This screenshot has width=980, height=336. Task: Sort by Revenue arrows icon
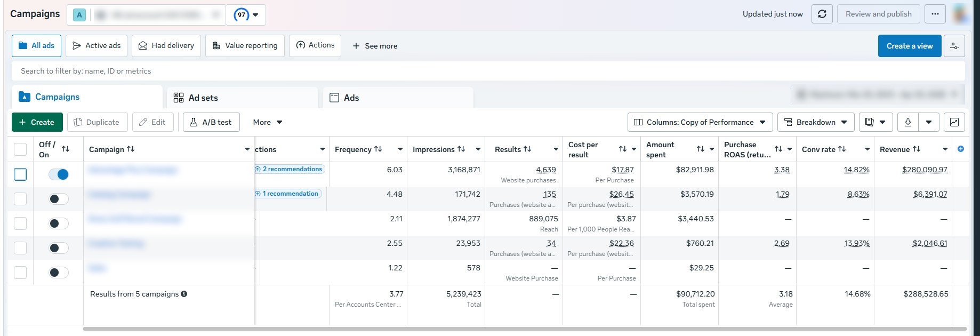pyautogui.click(x=917, y=149)
